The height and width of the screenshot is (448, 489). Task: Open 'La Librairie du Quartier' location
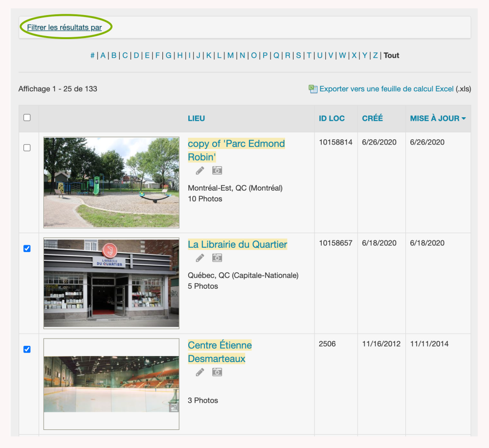(237, 244)
